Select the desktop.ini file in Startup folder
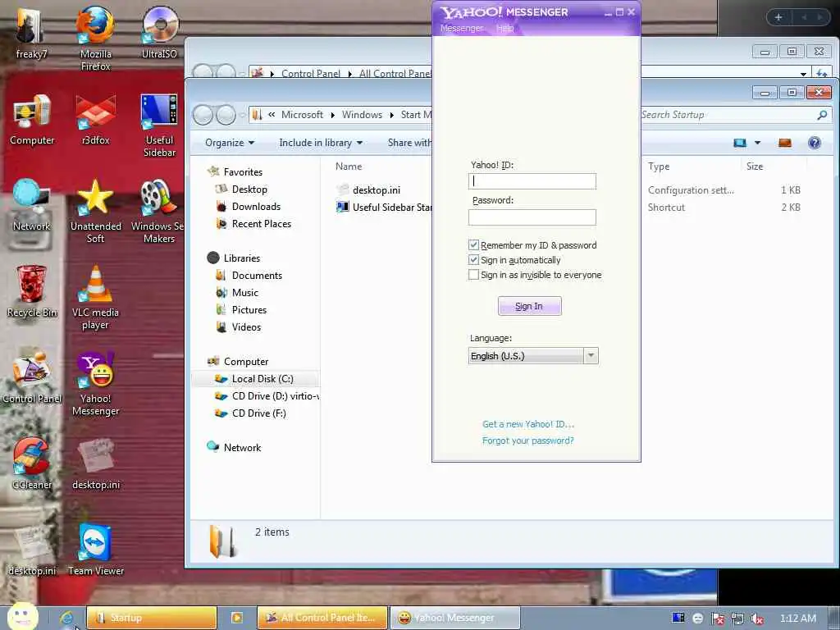The image size is (840, 630). point(376,189)
